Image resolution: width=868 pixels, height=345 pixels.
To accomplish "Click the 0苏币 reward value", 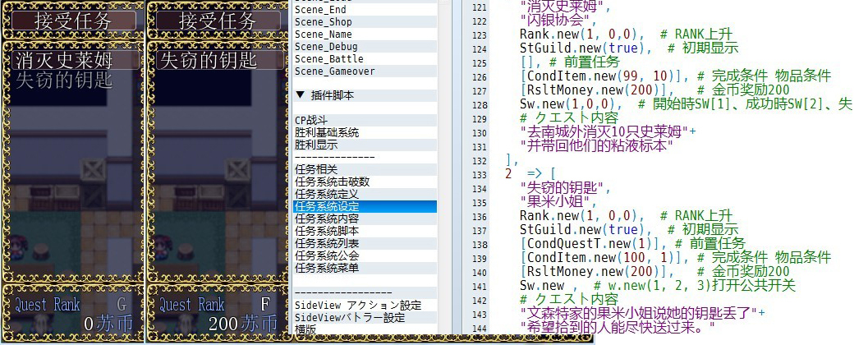I will pos(108,324).
